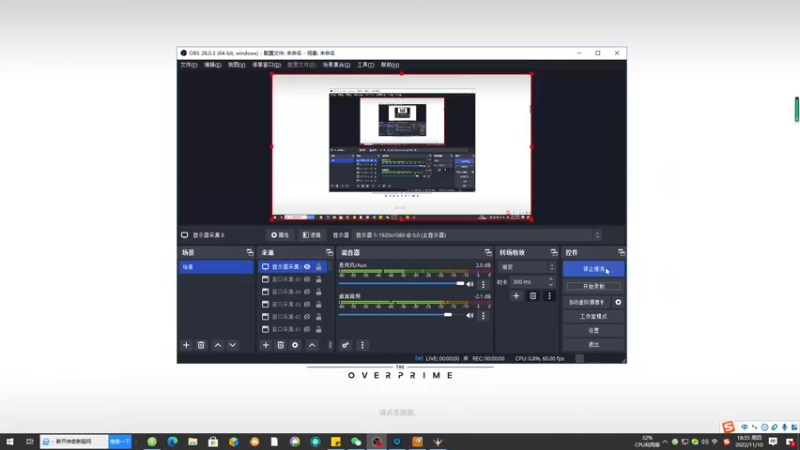Open the display selection dropdown 1920x1080
The image size is (800, 450).
[x=477, y=235]
